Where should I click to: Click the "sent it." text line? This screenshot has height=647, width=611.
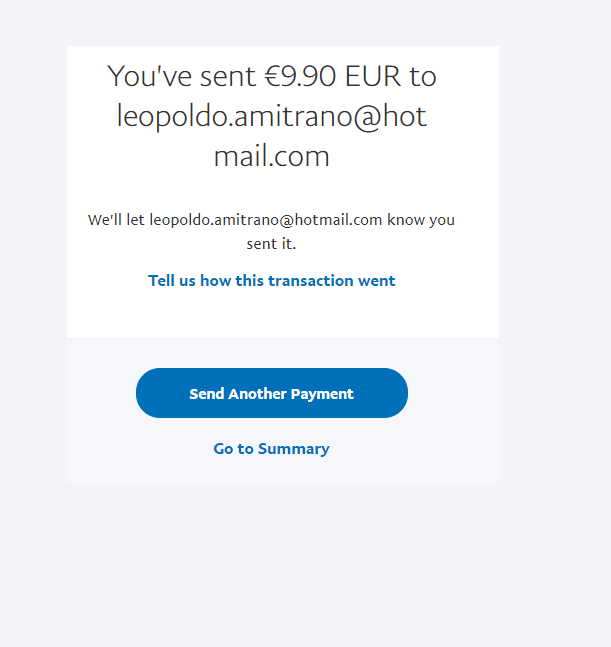271,243
